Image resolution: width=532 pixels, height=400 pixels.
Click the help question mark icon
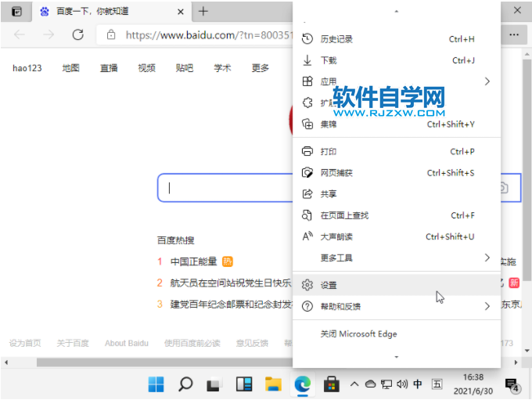point(307,306)
